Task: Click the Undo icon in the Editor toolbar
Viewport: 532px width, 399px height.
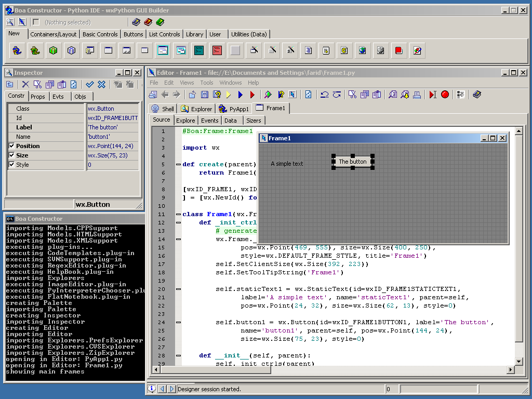Action: point(325,95)
